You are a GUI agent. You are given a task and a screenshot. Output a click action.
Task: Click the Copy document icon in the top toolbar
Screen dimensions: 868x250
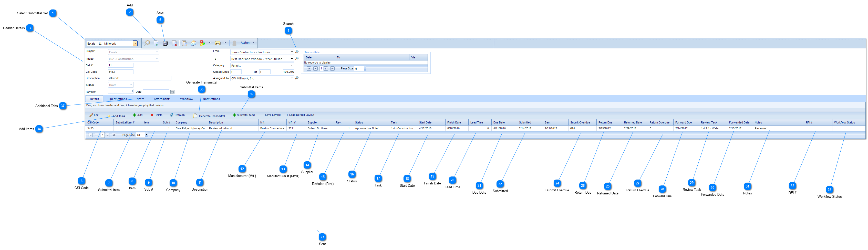coord(185,43)
